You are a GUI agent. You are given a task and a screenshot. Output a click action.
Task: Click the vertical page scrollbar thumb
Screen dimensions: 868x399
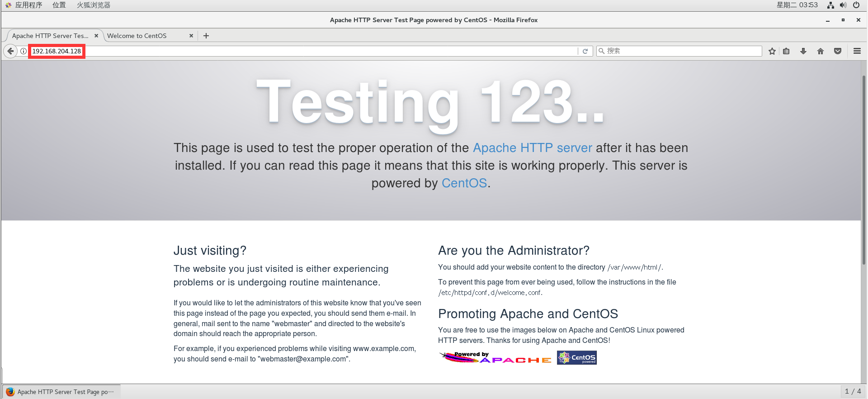click(864, 170)
